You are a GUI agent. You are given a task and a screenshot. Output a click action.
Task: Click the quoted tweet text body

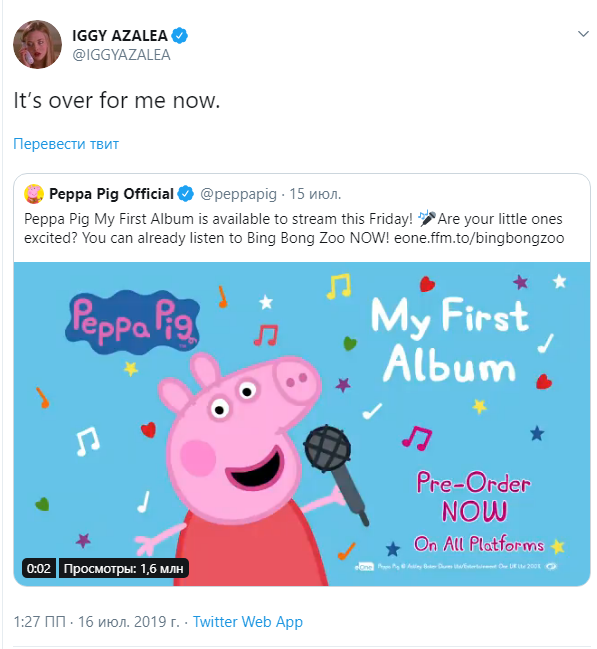tap(294, 228)
